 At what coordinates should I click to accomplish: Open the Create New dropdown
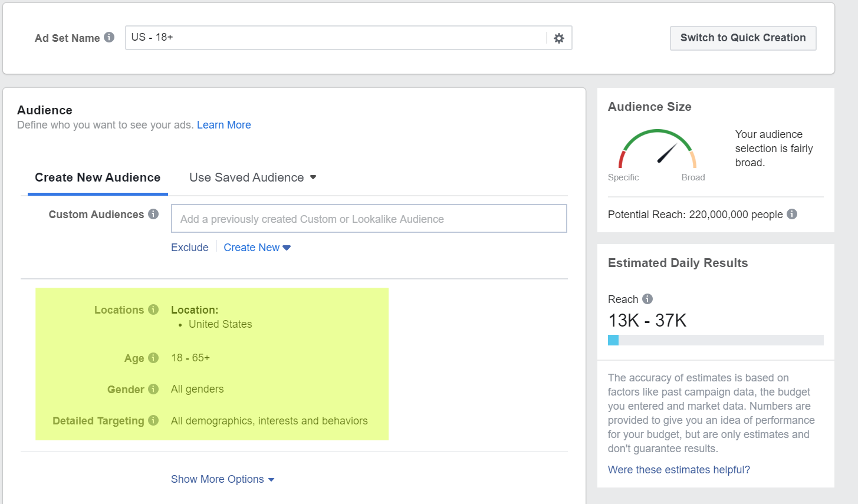257,248
